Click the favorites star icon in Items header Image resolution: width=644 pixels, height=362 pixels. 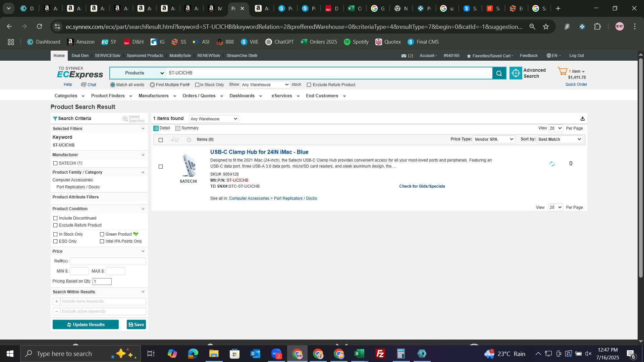(x=189, y=140)
